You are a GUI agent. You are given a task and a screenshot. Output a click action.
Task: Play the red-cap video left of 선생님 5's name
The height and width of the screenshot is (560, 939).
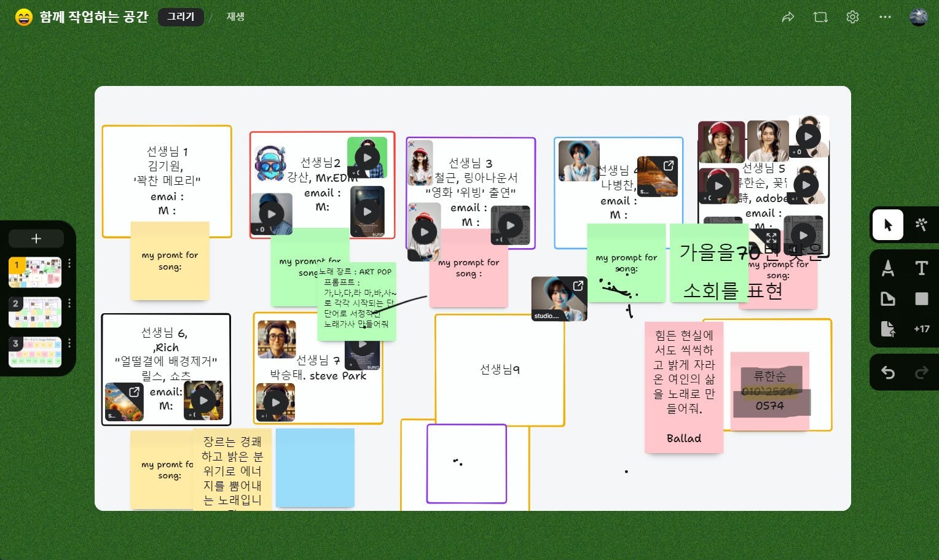[x=718, y=185]
